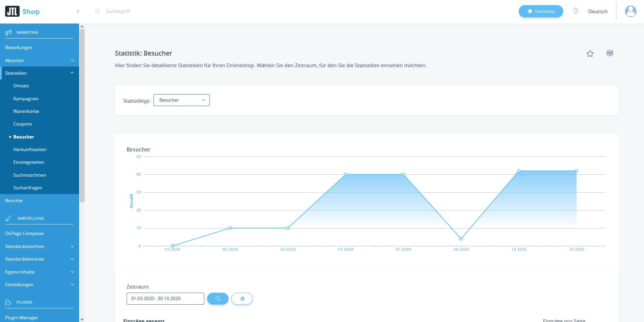
Task: Open the Umsatz statistics page
Action: click(x=21, y=86)
